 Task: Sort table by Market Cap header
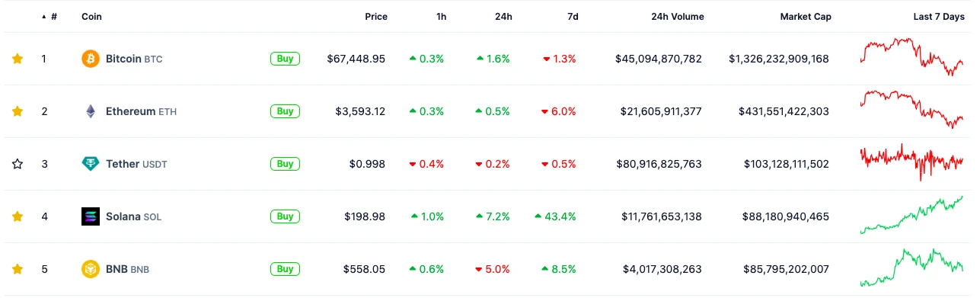[806, 17]
